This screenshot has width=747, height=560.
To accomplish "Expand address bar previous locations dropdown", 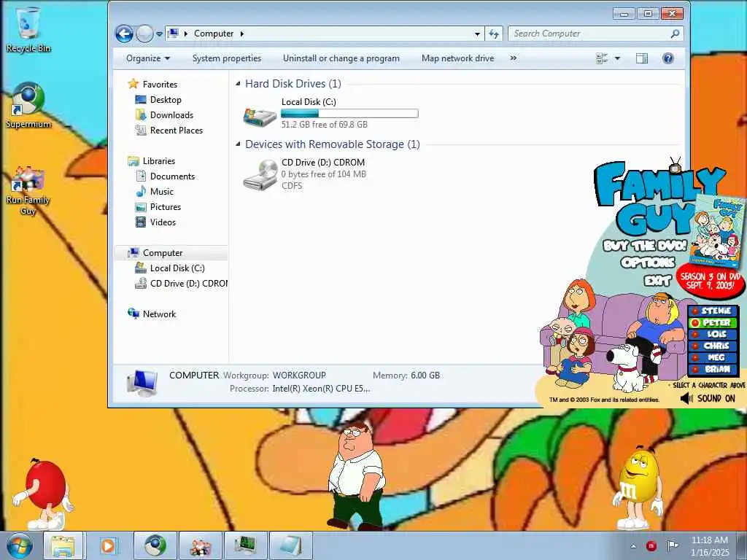I will coord(477,34).
